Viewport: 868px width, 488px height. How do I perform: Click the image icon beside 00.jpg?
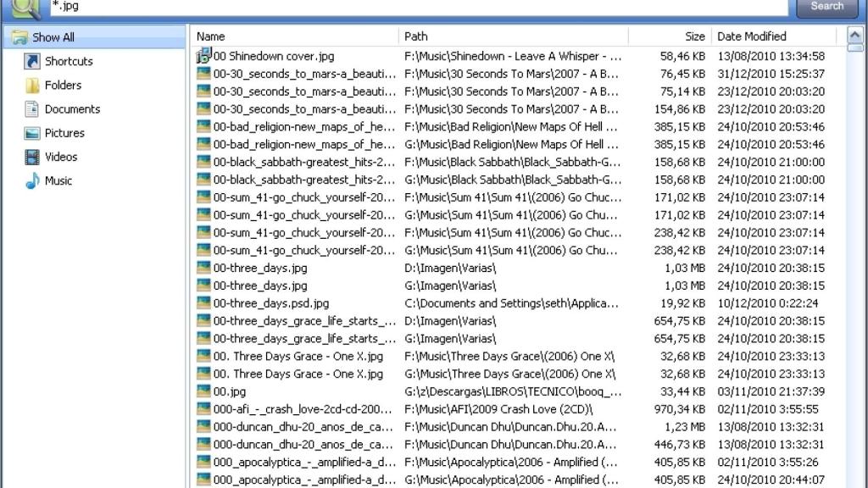203,391
